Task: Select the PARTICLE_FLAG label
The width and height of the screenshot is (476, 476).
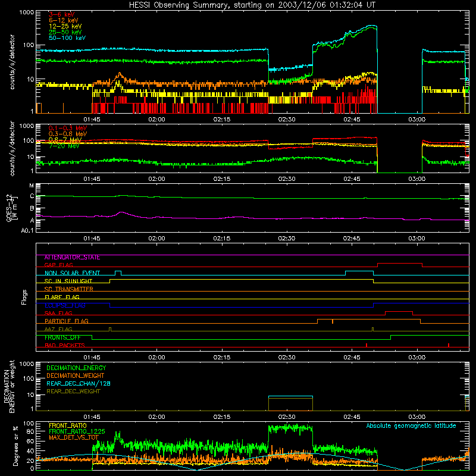Action: 67,321
